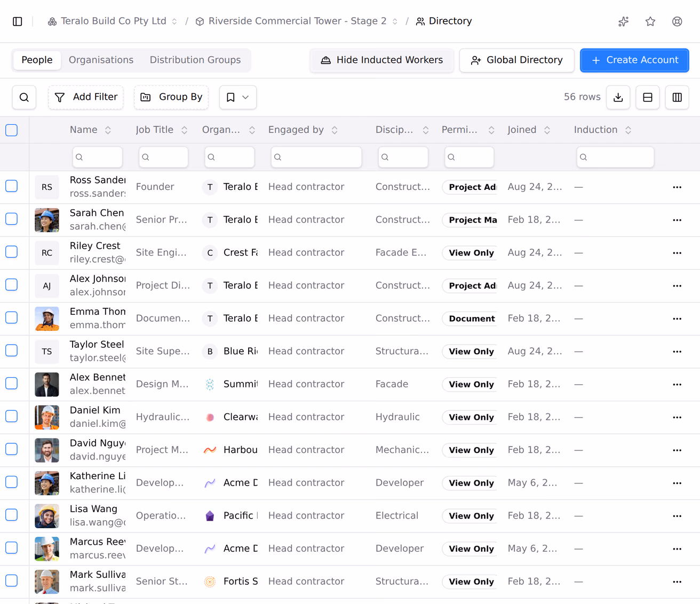The height and width of the screenshot is (604, 700).
Task: Switch to the Organisations tab
Action: [x=101, y=60]
